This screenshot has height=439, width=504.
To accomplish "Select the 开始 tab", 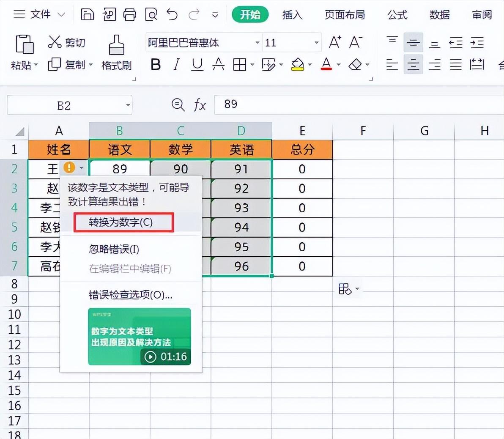I will coord(250,14).
